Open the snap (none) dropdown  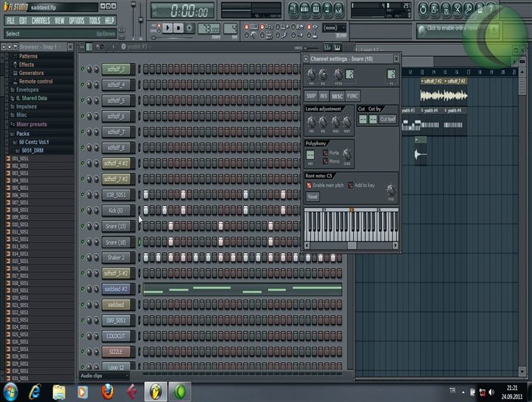pyautogui.click(x=334, y=28)
